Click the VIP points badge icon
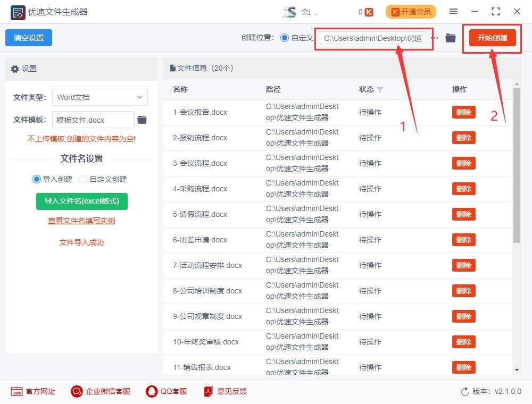This screenshot has height=404, width=532. (x=369, y=12)
